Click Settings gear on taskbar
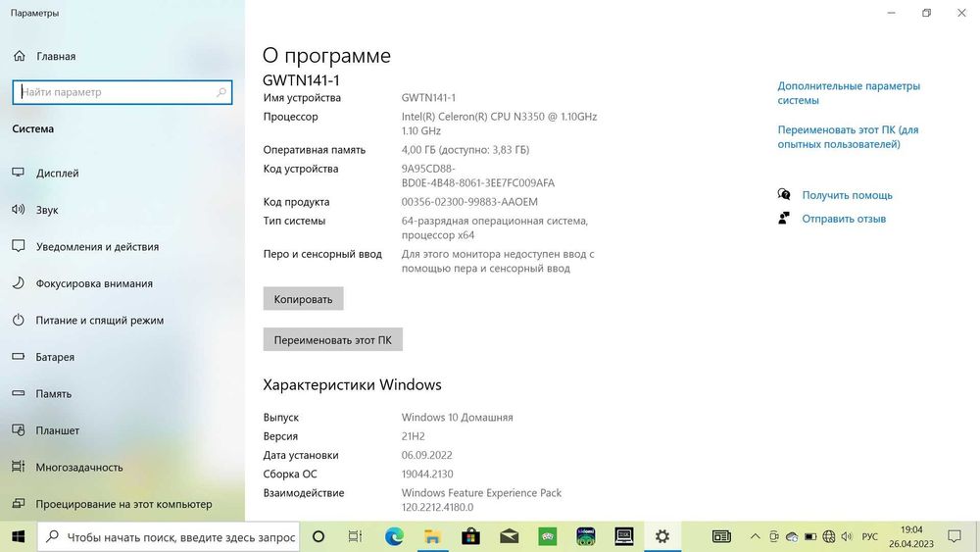The width and height of the screenshot is (980, 552). point(662,536)
